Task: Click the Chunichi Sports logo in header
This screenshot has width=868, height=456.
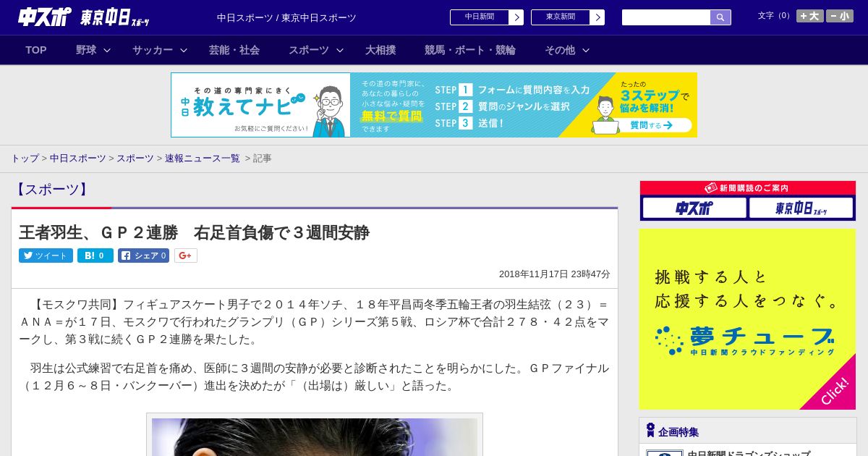Action: (44, 17)
